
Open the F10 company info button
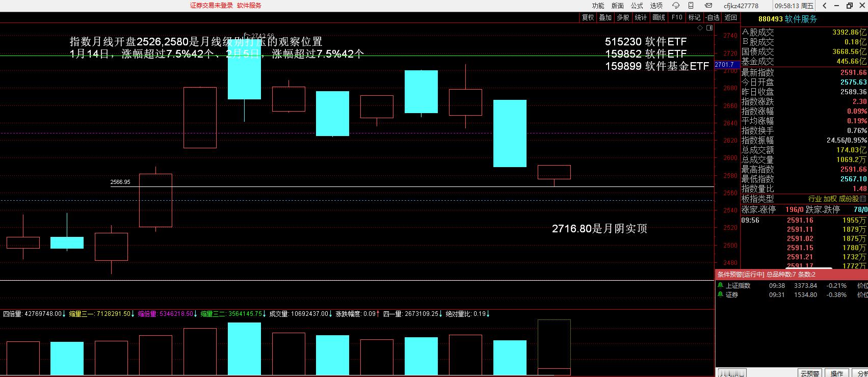[677, 17]
